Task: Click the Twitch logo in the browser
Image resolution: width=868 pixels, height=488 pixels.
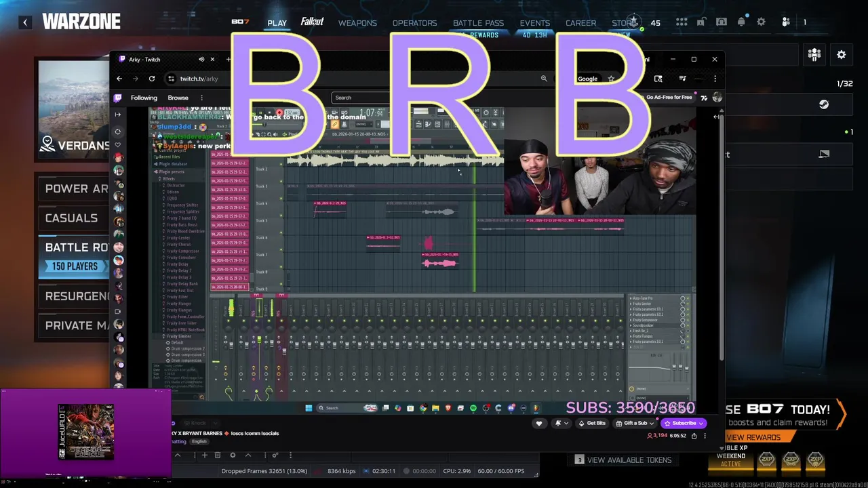Action: coord(118,98)
